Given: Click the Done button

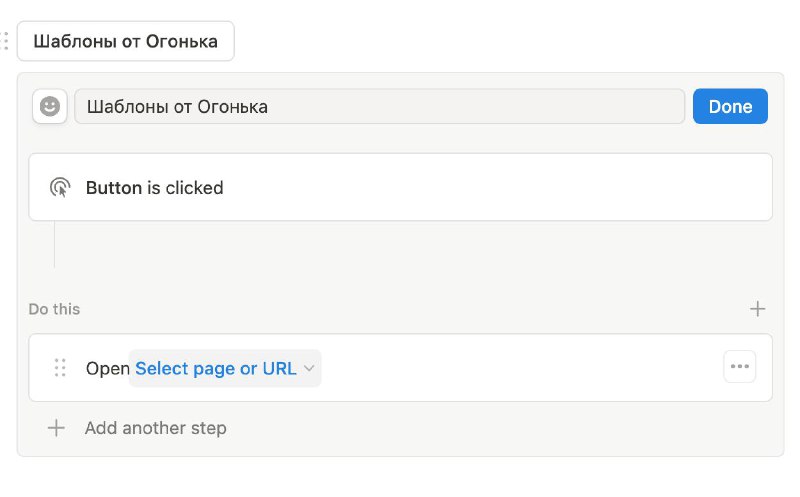Looking at the screenshot, I should tap(730, 106).
